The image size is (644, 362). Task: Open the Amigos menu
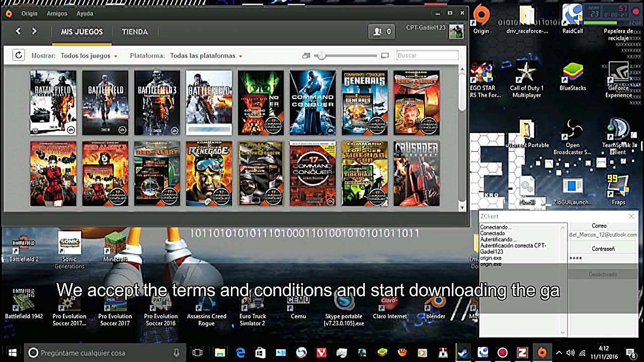tap(57, 14)
